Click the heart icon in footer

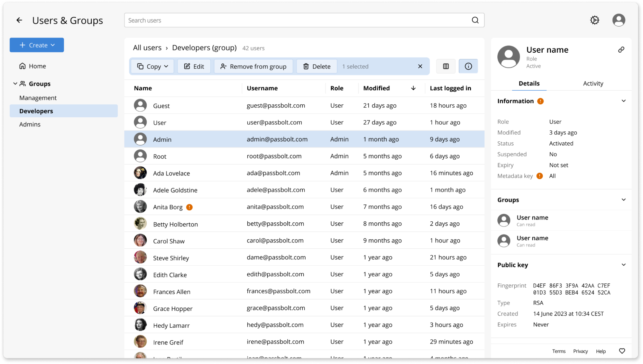pos(622,351)
